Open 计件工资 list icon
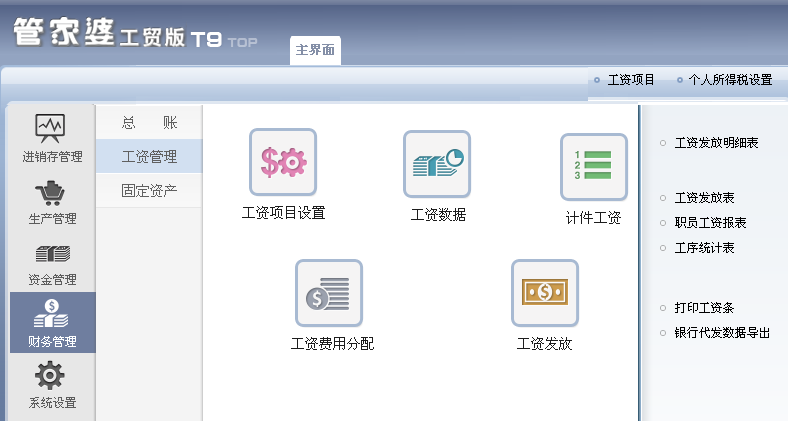This screenshot has width=788, height=421. click(x=594, y=167)
